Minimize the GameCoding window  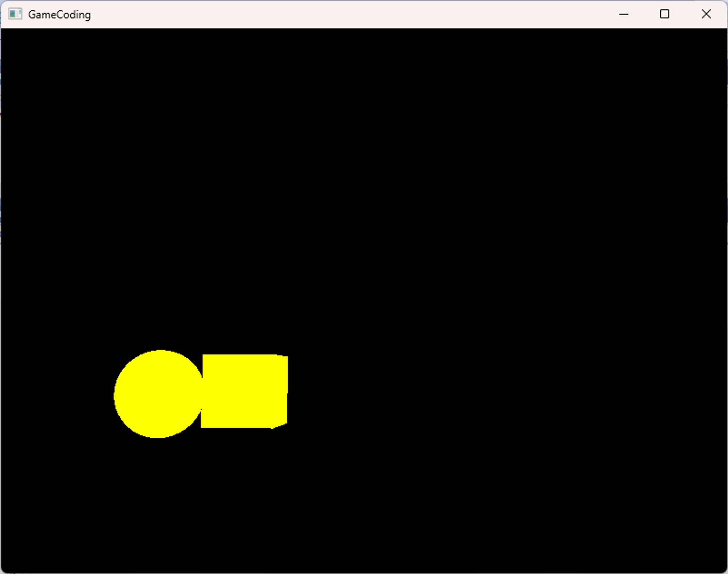point(624,14)
